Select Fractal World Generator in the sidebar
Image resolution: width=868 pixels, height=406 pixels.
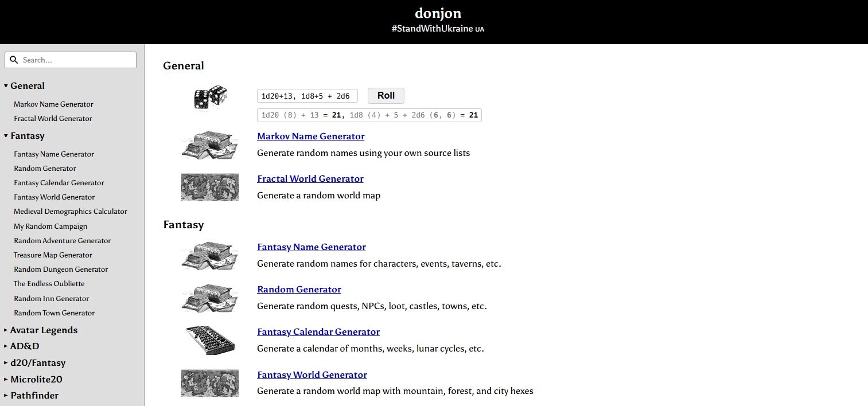53,119
